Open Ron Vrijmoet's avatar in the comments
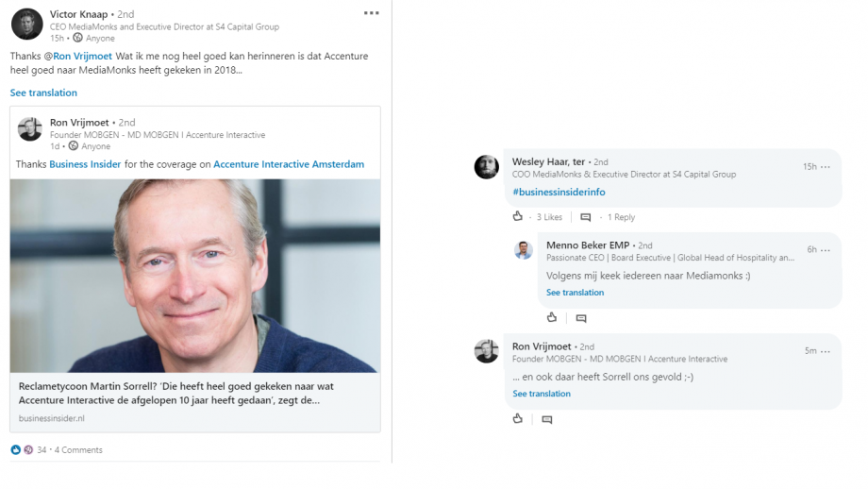This screenshot has height=489, width=868. click(487, 351)
